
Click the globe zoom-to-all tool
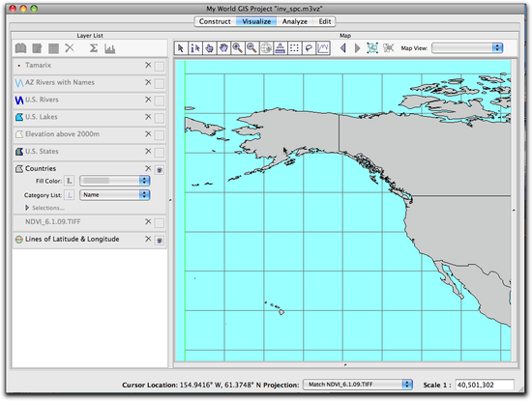(266, 48)
